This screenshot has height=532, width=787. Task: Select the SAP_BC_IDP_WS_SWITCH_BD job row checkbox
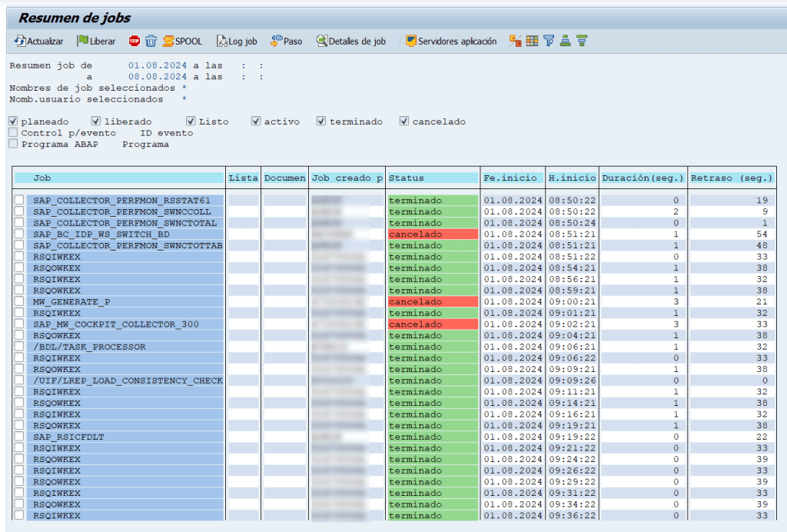19,234
